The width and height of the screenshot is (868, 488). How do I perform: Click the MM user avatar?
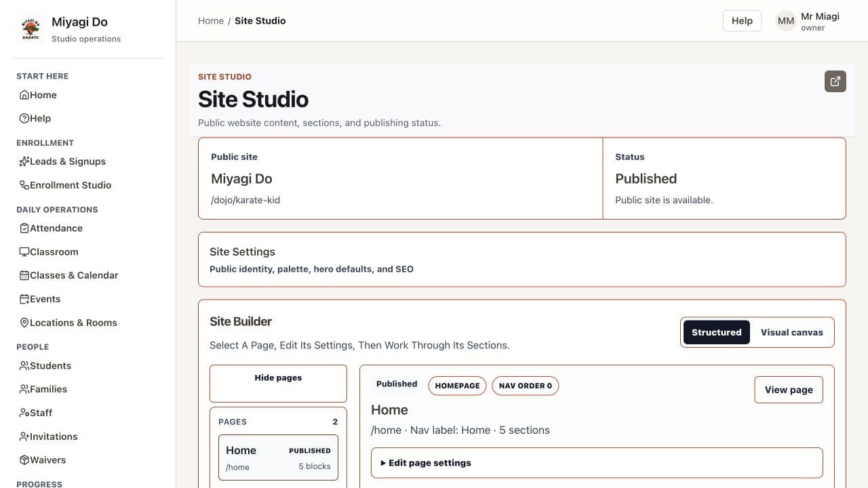coord(786,21)
